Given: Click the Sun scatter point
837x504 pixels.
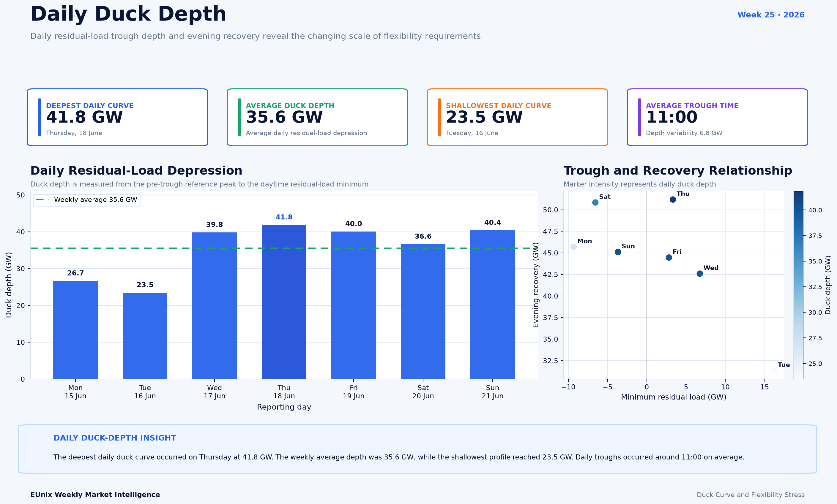Looking at the screenshot, I should pyautogui.click(x=618, y=252).
